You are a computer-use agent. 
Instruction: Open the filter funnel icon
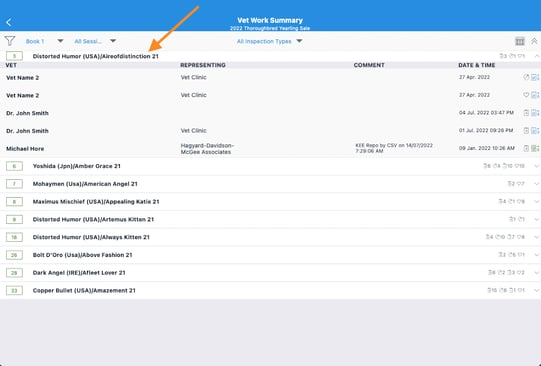click(10, 41)
